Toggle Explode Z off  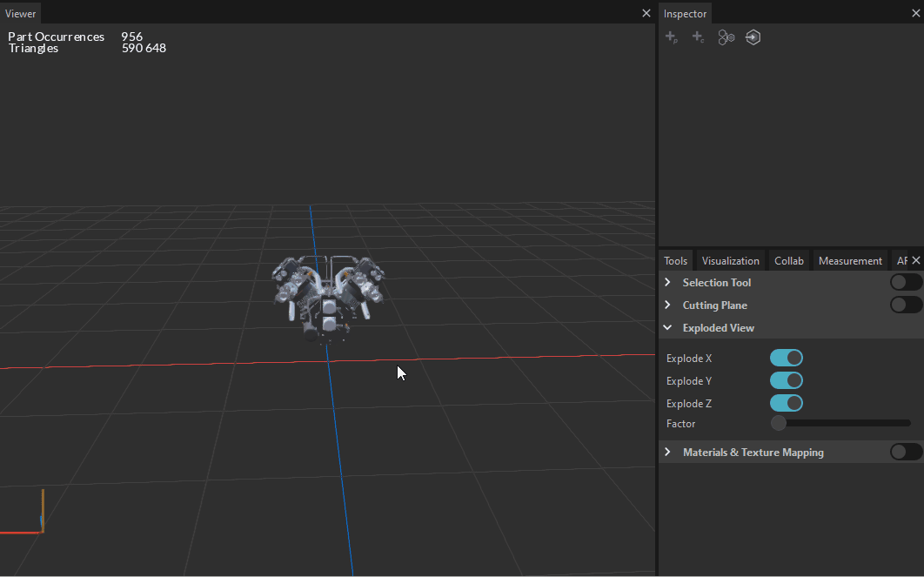click(x=786, y=403)
